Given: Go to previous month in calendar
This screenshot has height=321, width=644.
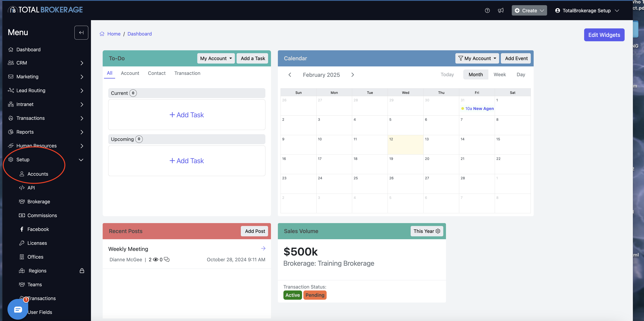Looking at the screenshot, I should (290, 75).
